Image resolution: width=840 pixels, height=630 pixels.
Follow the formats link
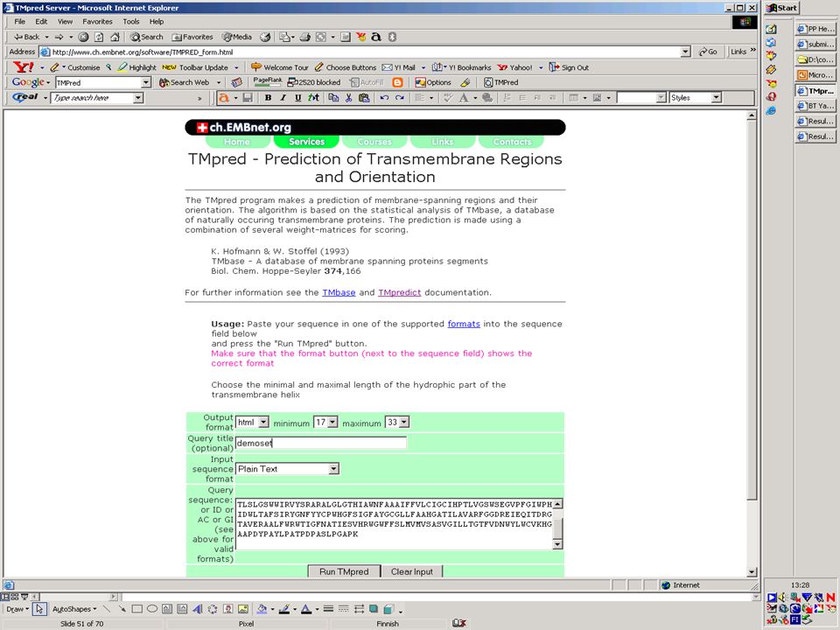[464, 324]
